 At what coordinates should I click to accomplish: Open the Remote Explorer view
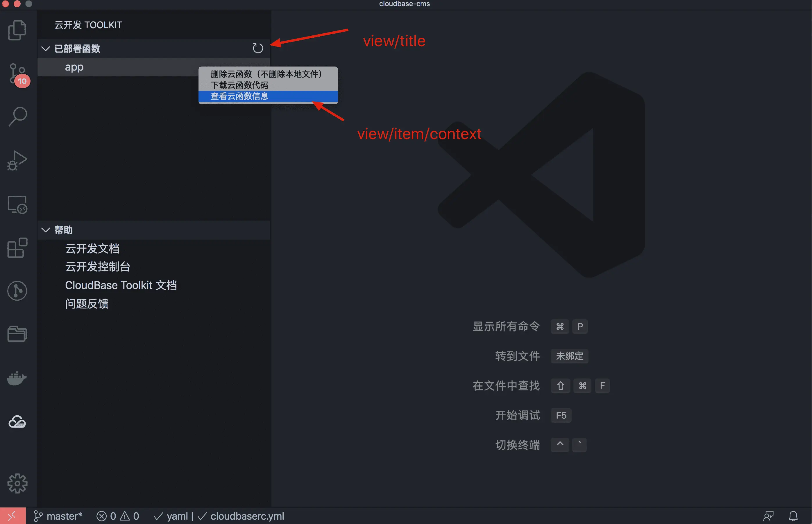click(17, 204)
